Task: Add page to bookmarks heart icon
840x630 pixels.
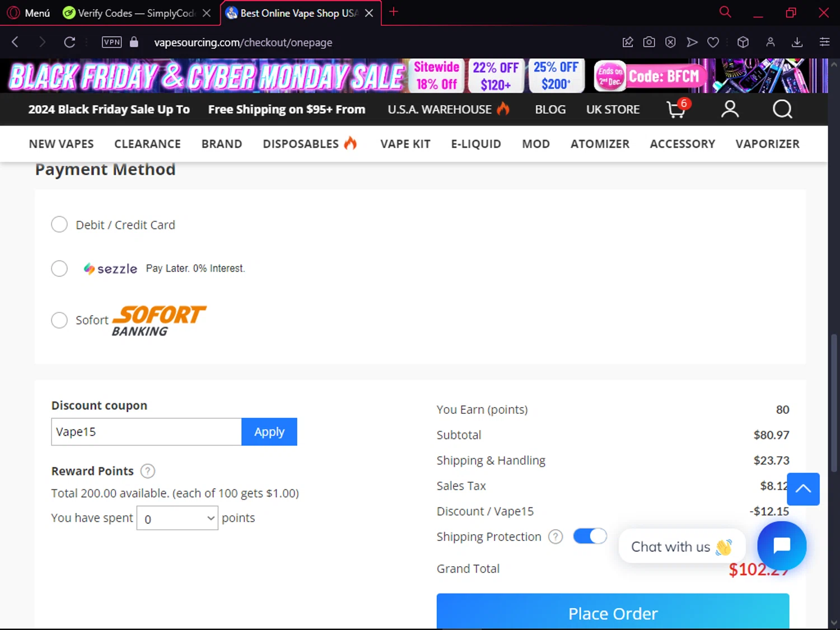Action: coord(713,42)
